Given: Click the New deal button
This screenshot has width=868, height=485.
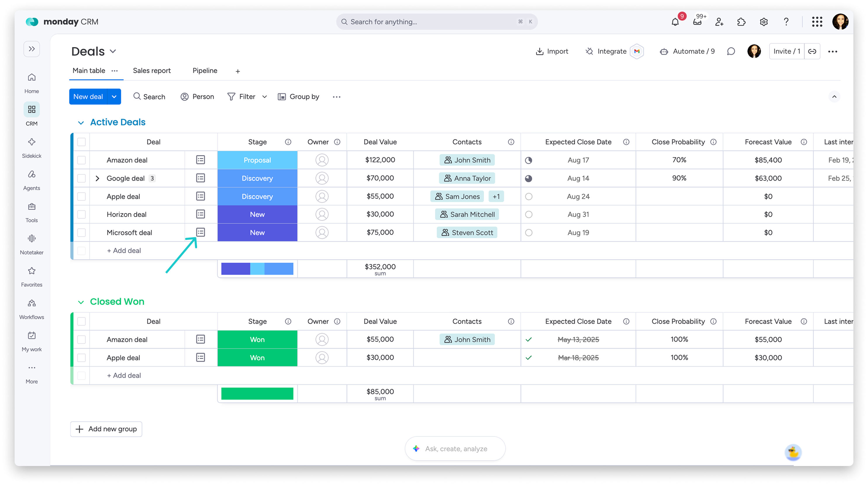Looking at the screenshot, I should click(88, 97).
